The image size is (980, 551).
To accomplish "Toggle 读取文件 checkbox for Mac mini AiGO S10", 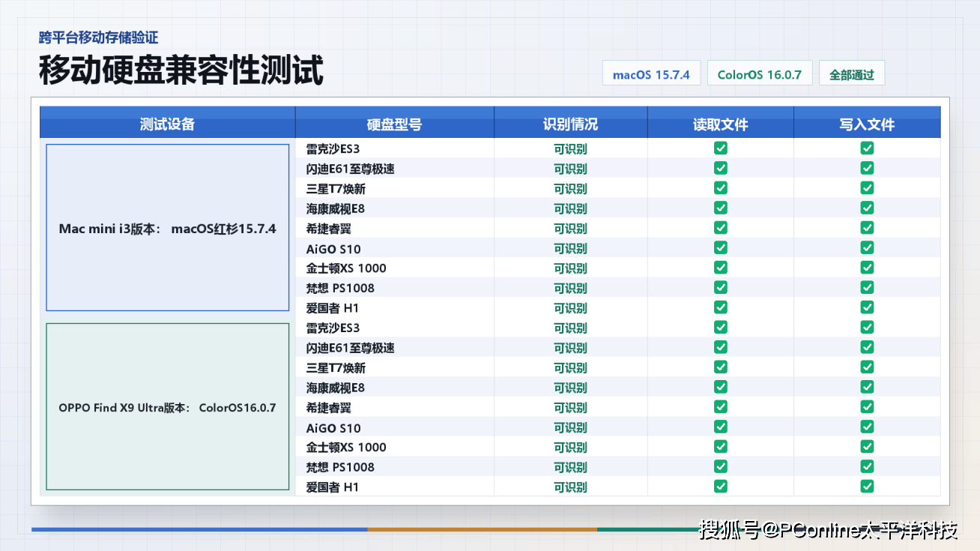I will 721,247.
